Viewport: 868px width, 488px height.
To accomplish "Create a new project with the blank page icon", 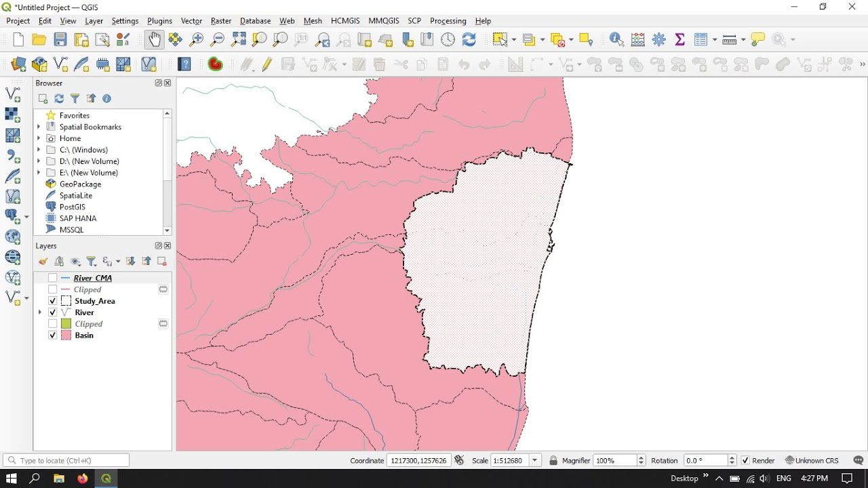I will click(18, 40).
